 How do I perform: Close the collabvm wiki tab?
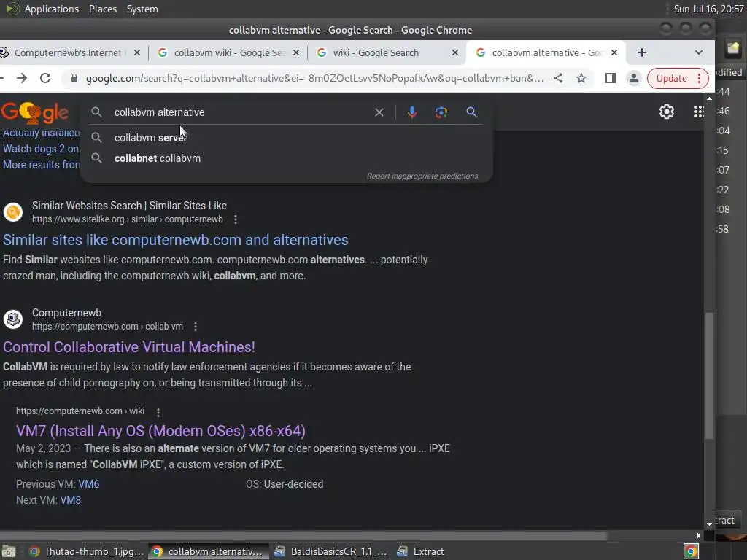coord(296,52)
